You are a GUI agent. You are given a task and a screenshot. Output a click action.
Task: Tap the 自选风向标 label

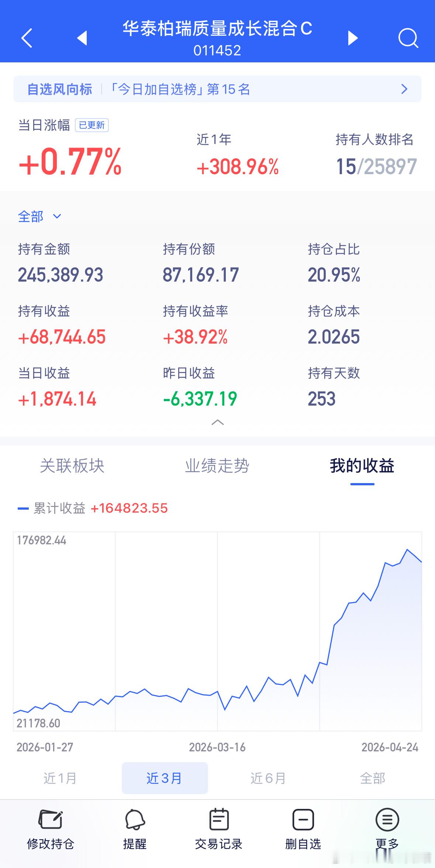60,89
